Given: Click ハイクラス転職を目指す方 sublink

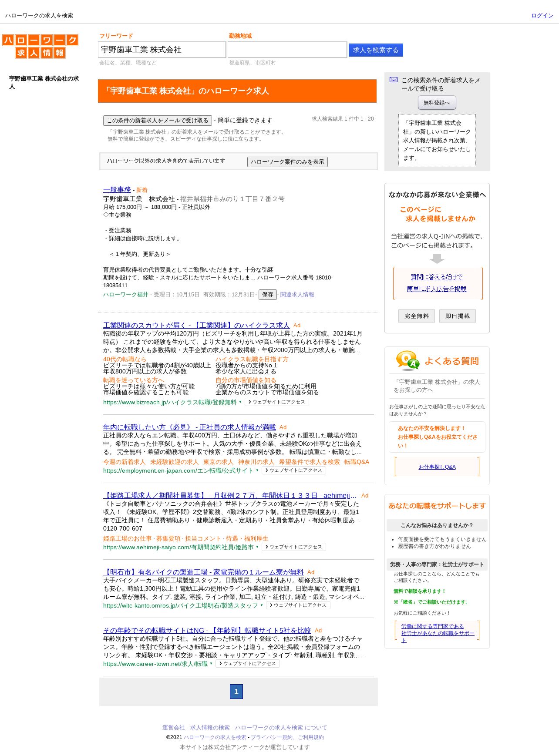Looking at the screenshot, I should click(x=252, y=359).
